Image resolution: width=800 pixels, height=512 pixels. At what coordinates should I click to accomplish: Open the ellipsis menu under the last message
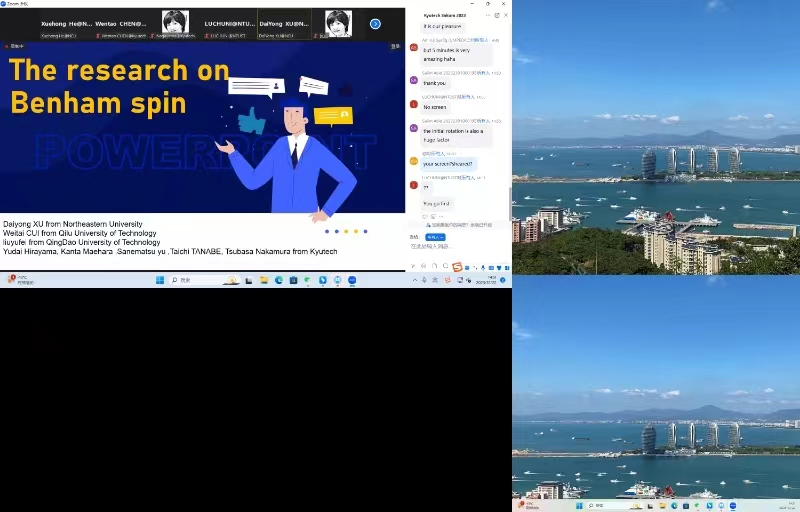coord(441,217)
